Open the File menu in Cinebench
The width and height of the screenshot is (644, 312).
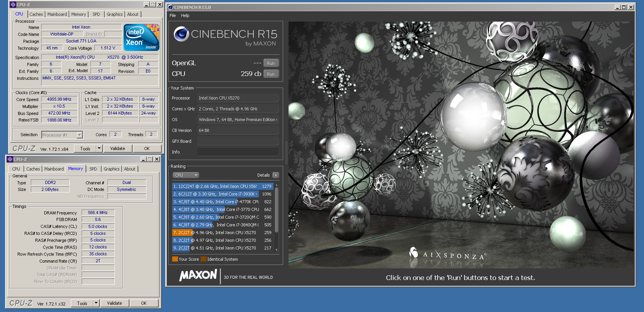coord(173,15)
